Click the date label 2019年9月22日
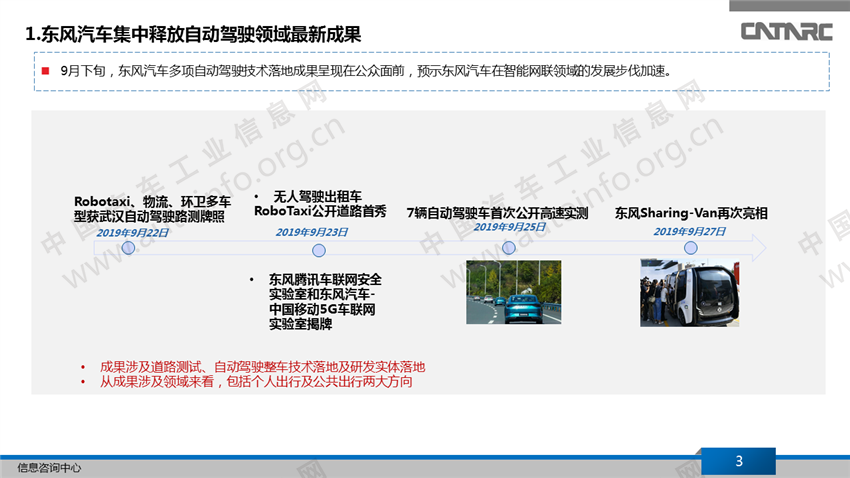The height and width of the screenshot is (478, 850). coord(132,232)
